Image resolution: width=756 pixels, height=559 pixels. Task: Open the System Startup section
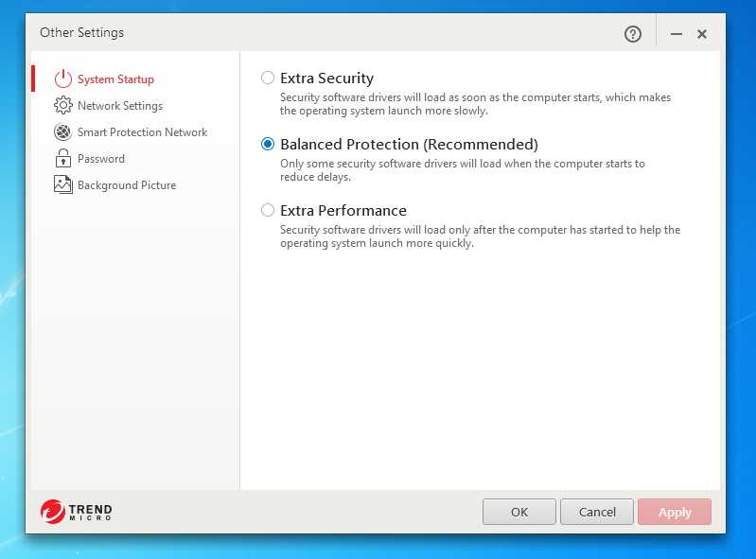point(115,79)
